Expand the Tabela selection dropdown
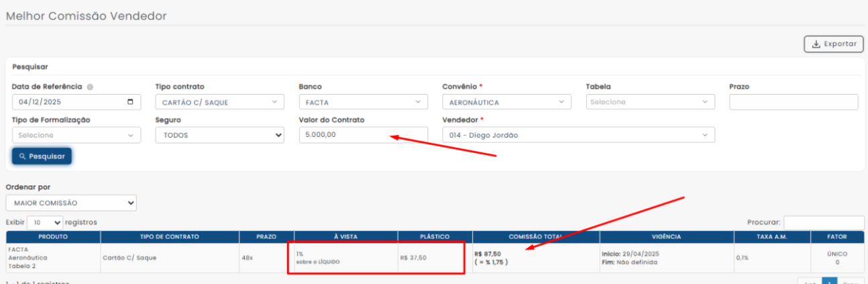Screen dimensions: 868x284 pyautogui.click(x=650, y=102)
